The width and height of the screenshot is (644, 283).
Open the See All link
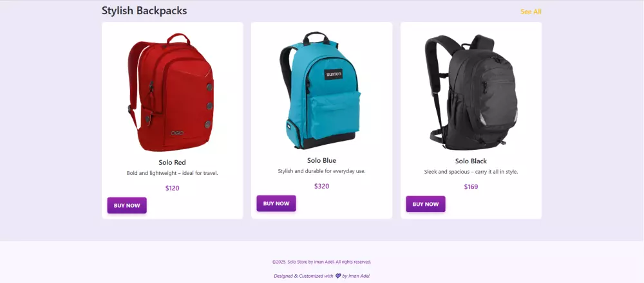tap(531, 12)
